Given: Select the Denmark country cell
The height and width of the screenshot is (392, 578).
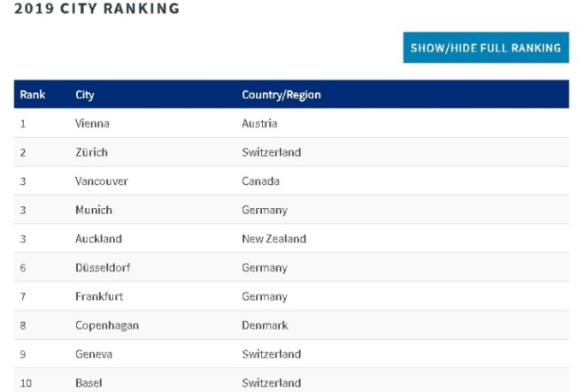Looking at the screenshot, I should point(265,326).
